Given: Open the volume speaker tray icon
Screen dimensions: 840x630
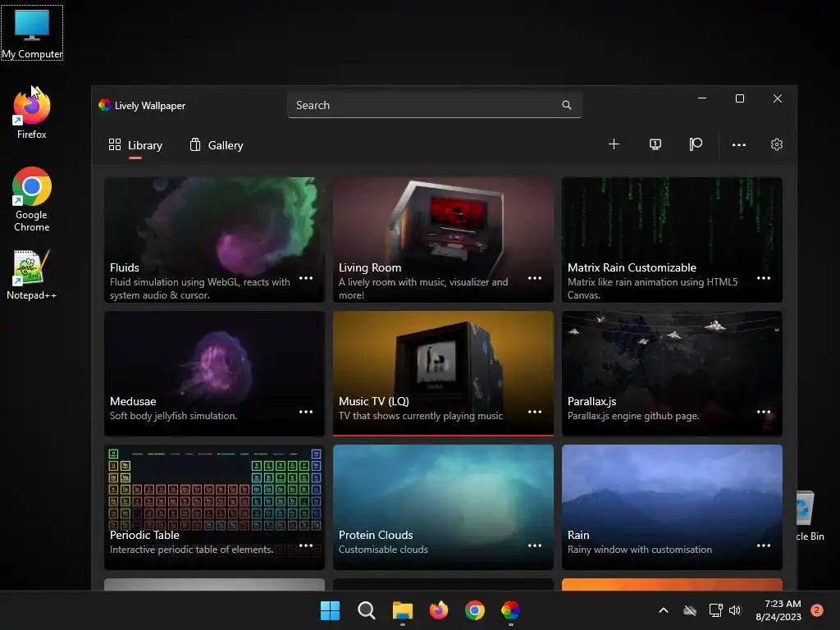Looking at the screenshot, I should [x=735, y=610].
